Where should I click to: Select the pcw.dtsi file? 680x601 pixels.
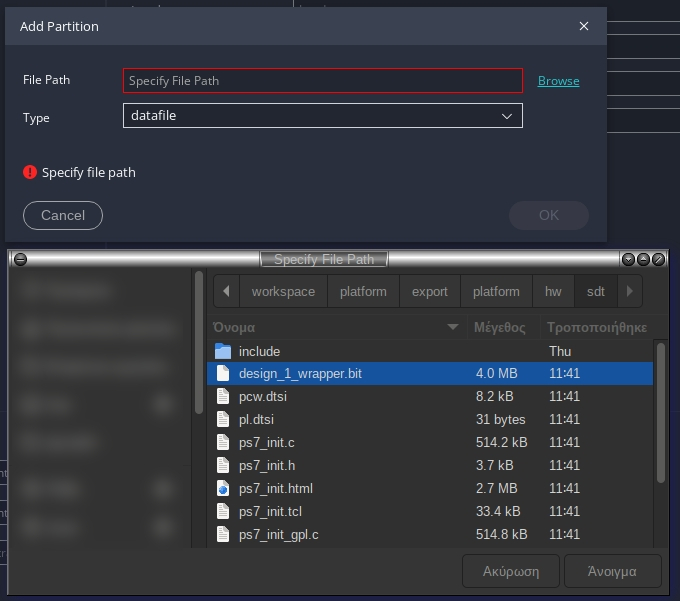430,396
